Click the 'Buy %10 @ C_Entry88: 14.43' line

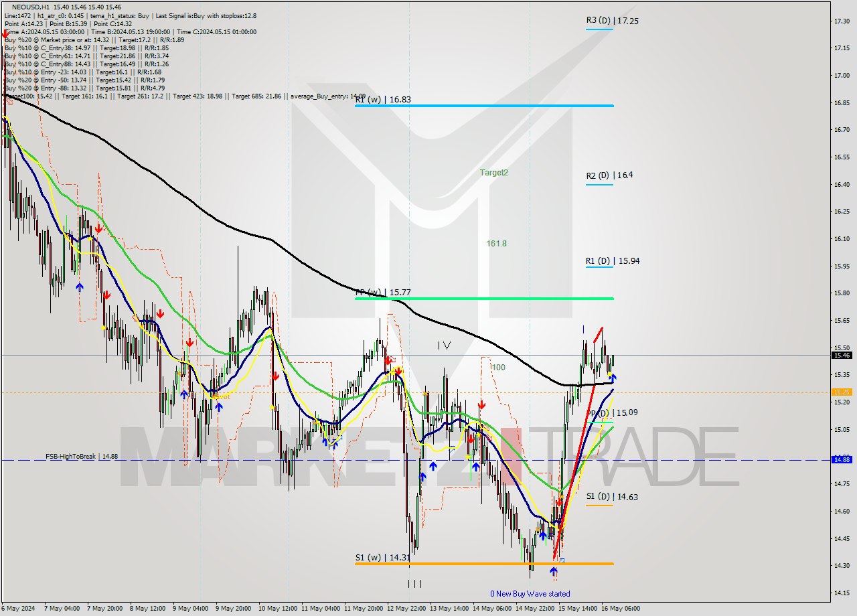pyautogui.click(x=48, y=64)
